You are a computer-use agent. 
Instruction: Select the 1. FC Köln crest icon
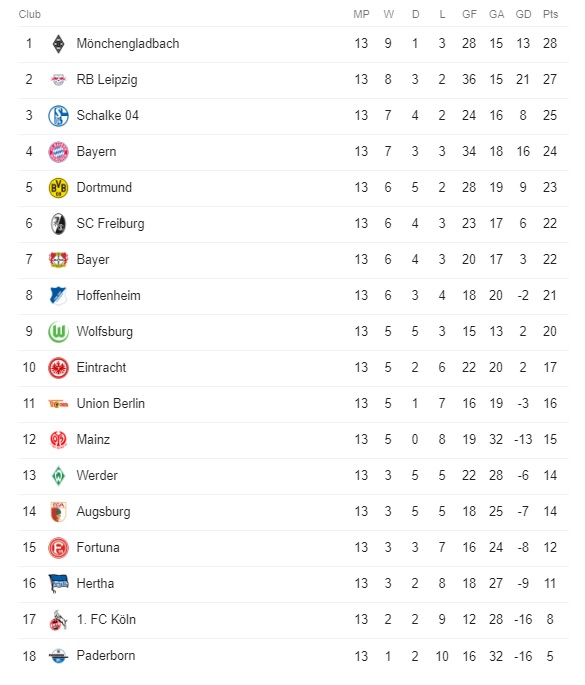58,620
